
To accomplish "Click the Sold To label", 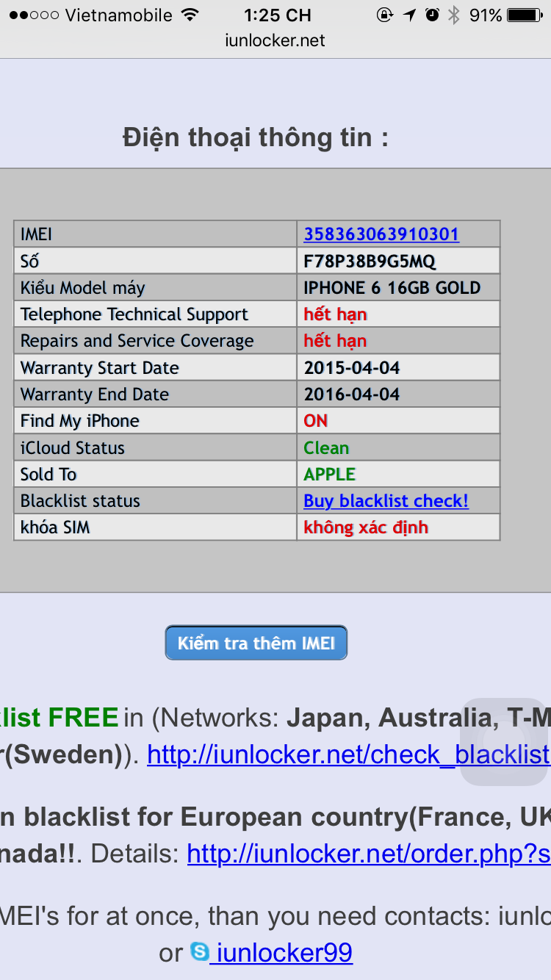I will point(48,474).
